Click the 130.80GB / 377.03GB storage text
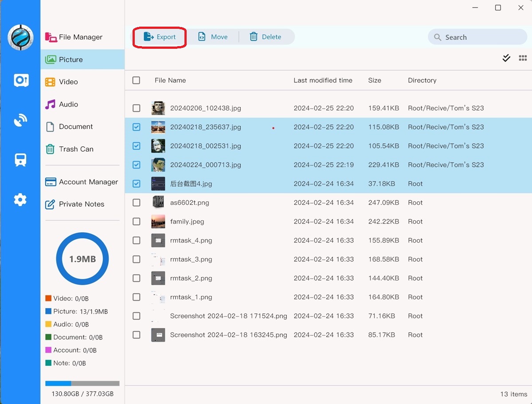 82,394
